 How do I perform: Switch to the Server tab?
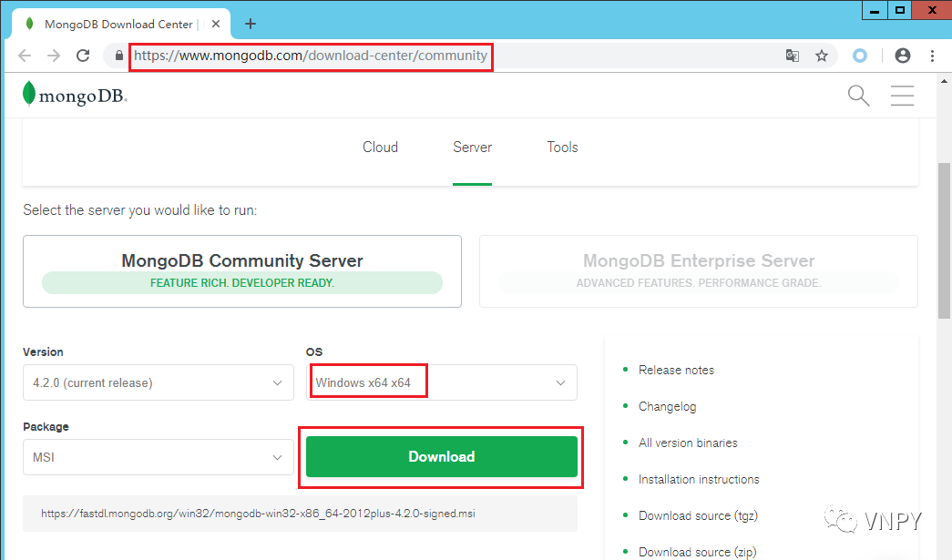coord(473,148)
